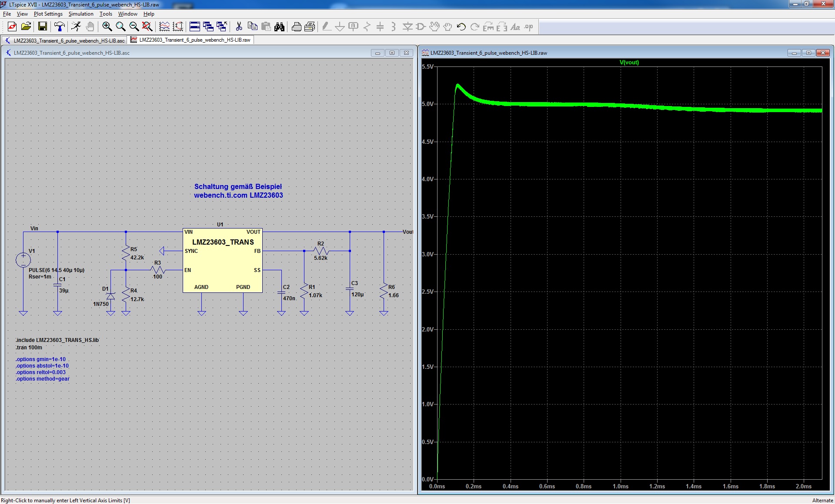Click the '.tran 100m' directive text
Viewport: 835px width, 504px height.
[29, 348]
